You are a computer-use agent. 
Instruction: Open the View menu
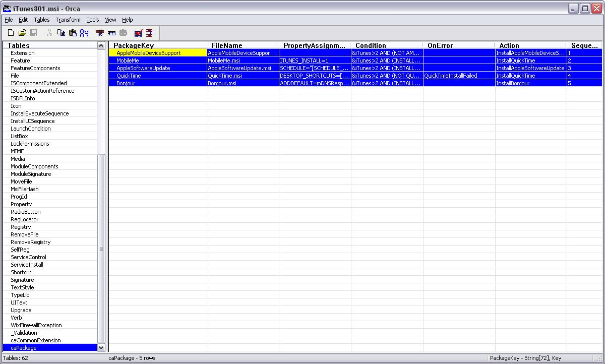[x=110, y=20]
